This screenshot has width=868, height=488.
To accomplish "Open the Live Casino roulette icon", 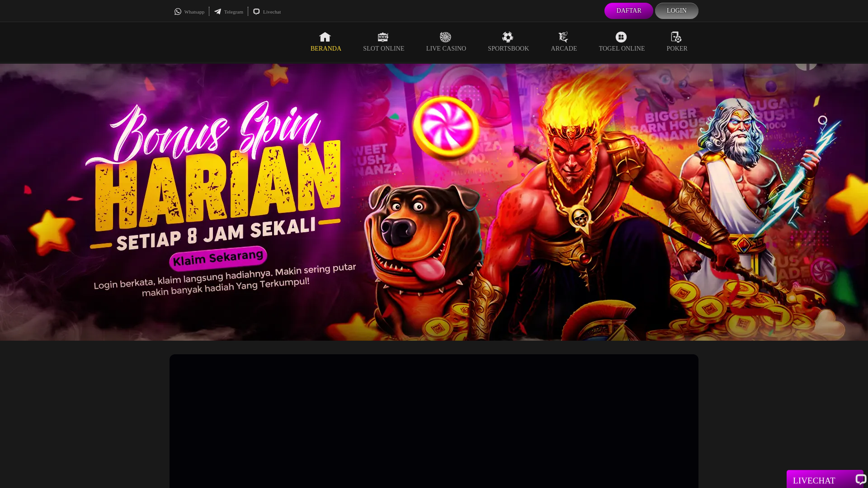I will pyautogui.click(x=445, y=37).
